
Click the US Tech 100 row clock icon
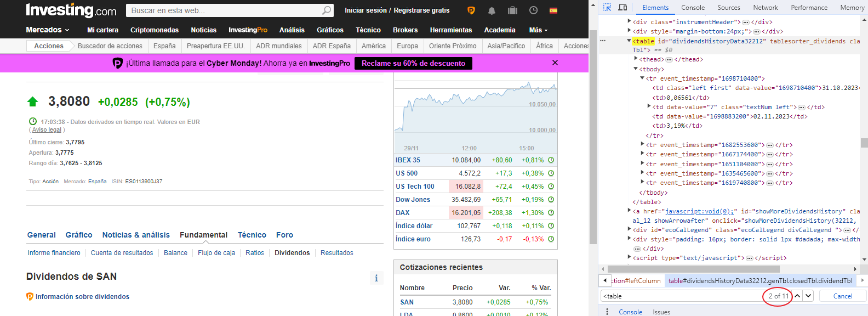(551, 187)
